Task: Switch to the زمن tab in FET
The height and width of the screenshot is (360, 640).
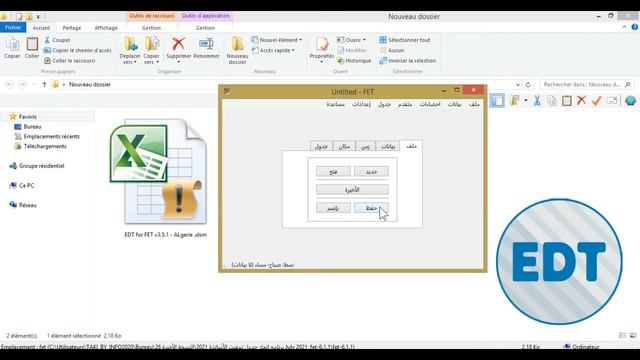Action: [365, 146]
